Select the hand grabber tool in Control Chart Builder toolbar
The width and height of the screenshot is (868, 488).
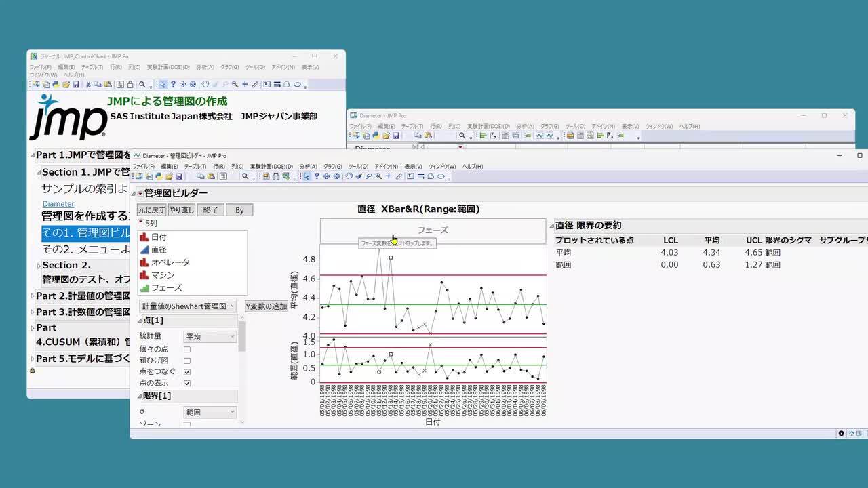(x=349, y=176)
